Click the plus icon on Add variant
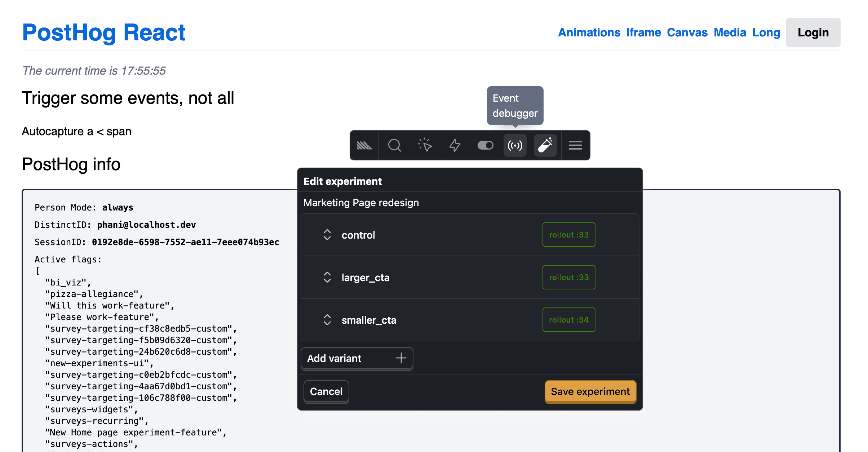This screenshot has width=868, height=452. tap(401, 358)
